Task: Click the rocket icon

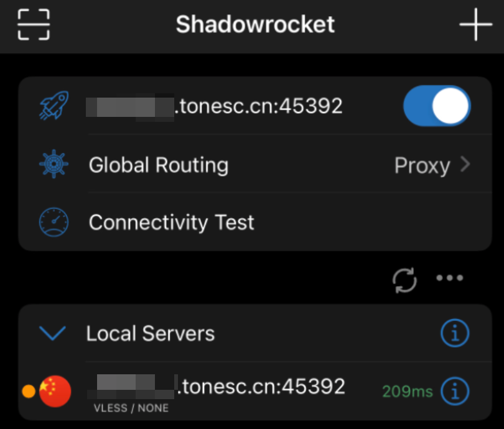Action: click(55, 106)
